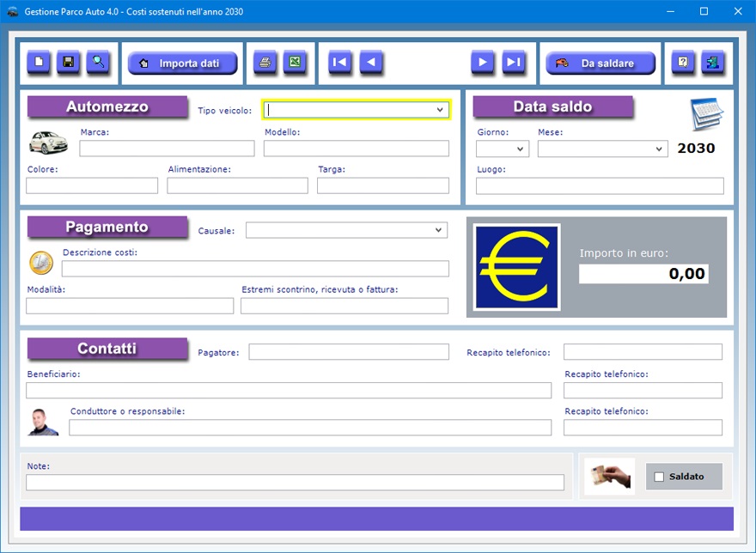Go to the next record
The height and width of the screenshot is (553, 756).
(482, 62)
